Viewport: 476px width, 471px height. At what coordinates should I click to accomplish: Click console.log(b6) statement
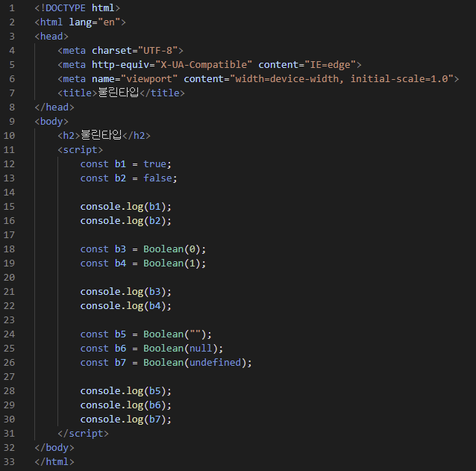(126, 405)
